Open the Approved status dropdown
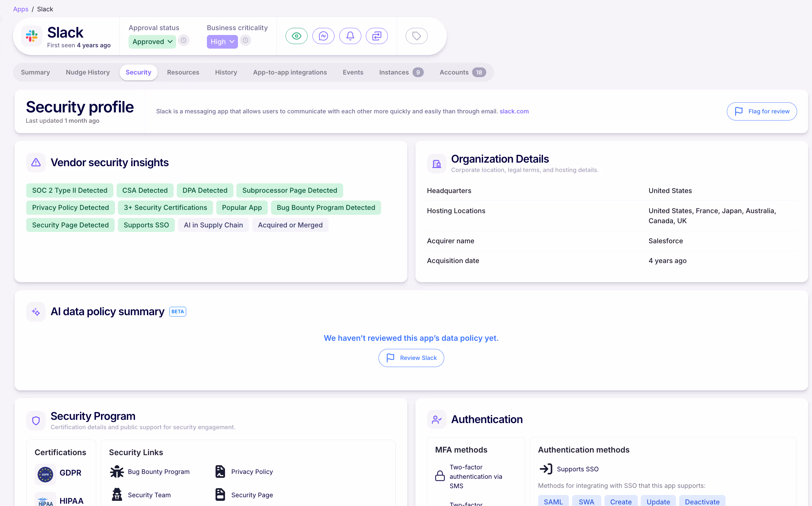 click(152, 41)
